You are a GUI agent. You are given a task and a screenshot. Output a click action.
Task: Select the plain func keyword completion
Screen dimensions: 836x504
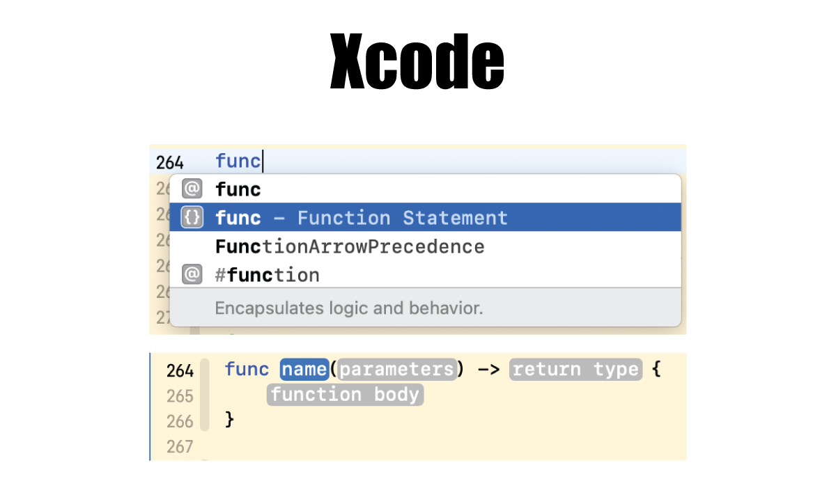pos(237,189)
